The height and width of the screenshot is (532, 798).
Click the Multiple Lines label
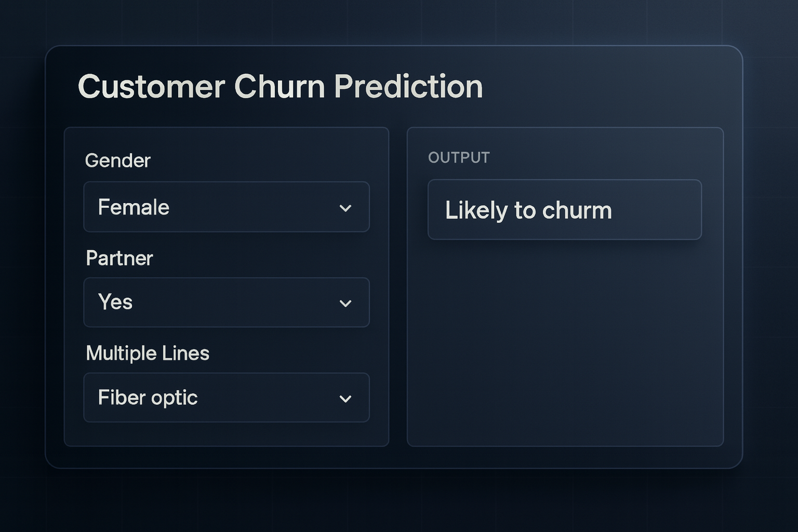pyautogui.click(x=148, y=353)
